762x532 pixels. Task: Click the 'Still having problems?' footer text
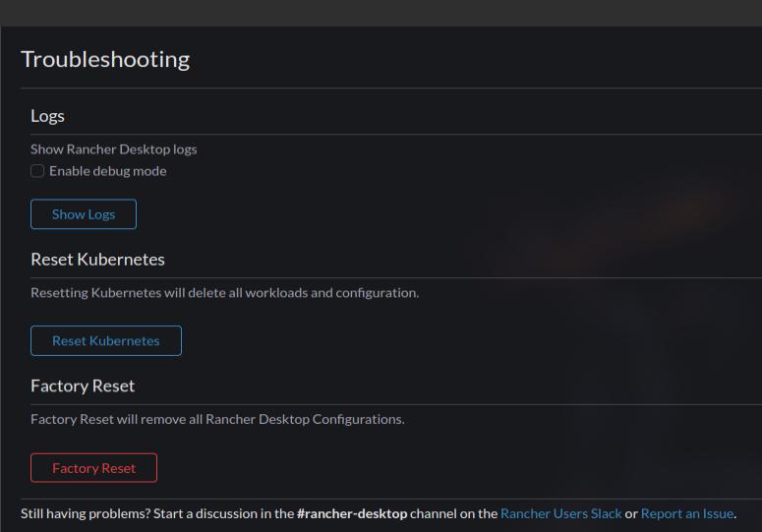click(x=85, y=513)
